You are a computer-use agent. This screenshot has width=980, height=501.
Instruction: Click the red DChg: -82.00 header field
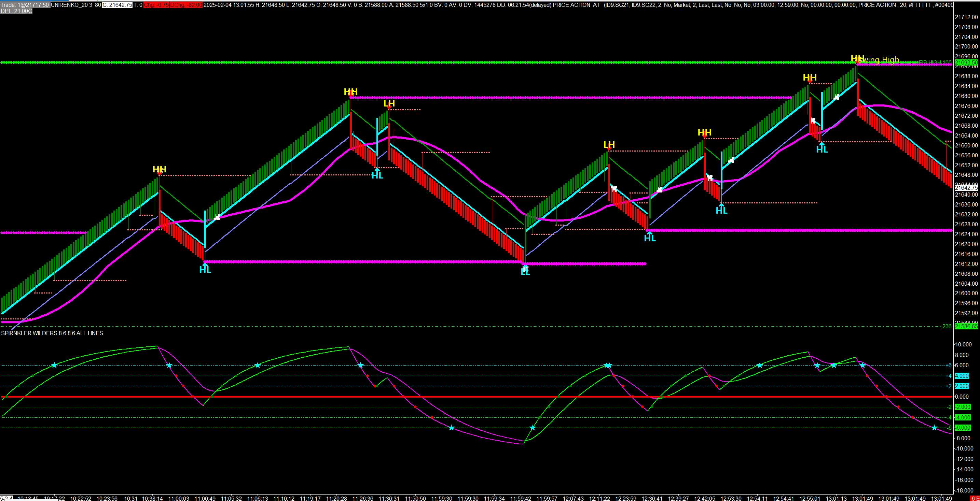pos(186,5)
